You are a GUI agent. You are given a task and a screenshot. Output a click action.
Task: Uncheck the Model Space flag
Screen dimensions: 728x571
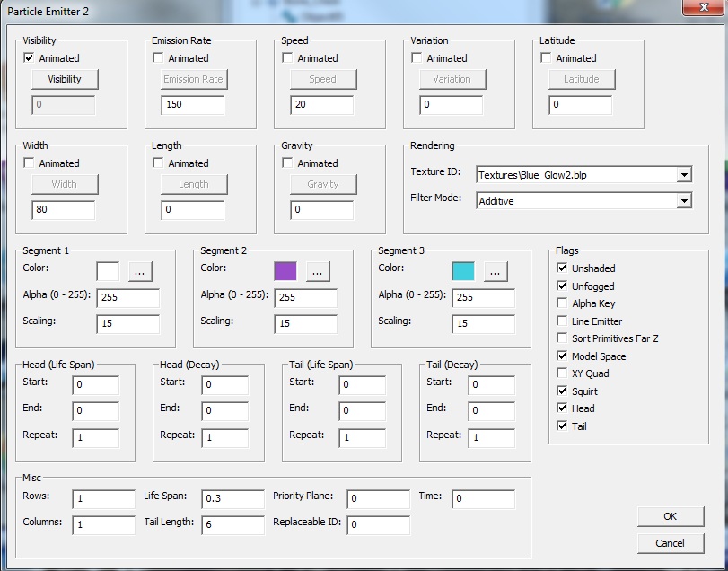(x=562, y=356)
